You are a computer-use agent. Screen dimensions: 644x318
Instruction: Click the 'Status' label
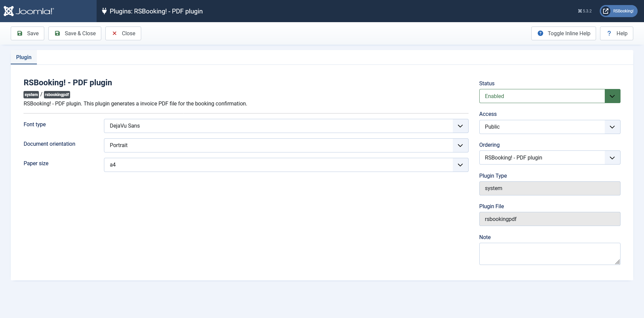pyautogui.click(x=487, y=83)
